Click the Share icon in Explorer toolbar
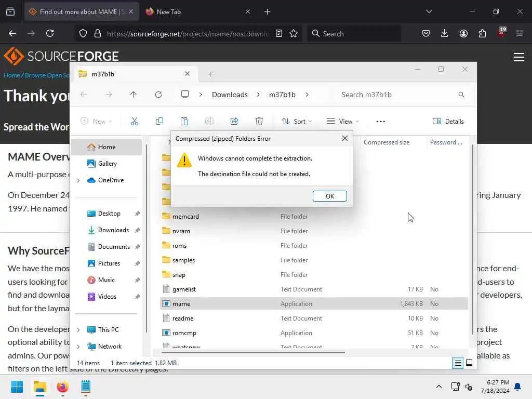 pos(234,121)
